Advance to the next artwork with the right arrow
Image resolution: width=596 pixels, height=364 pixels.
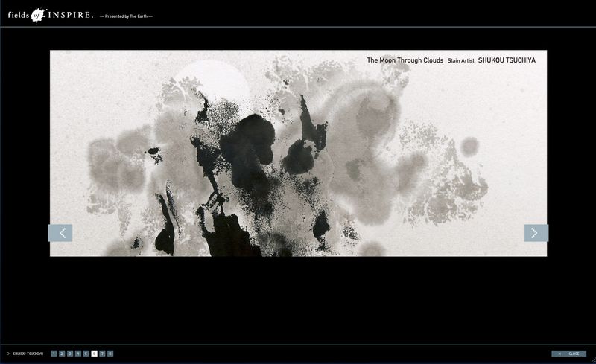(536, 233)
